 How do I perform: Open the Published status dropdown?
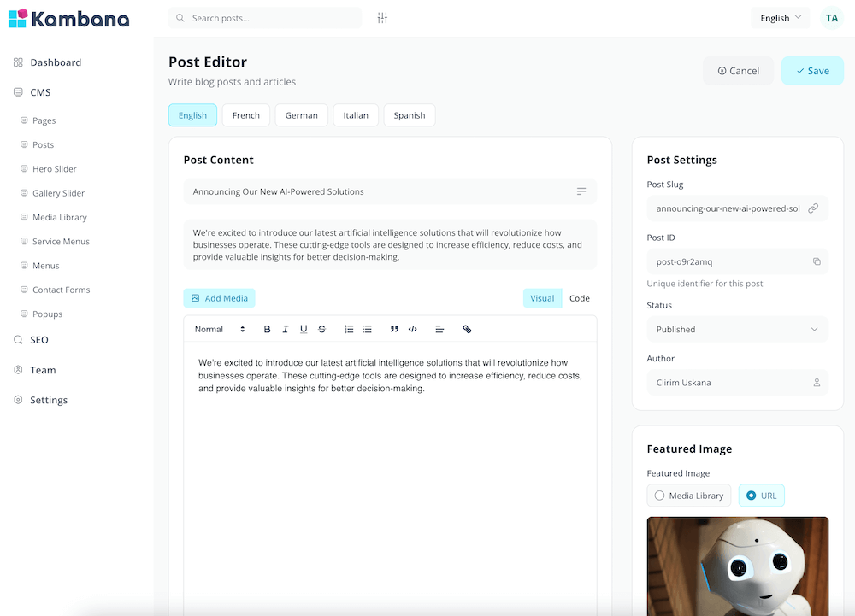pos(737,330)
